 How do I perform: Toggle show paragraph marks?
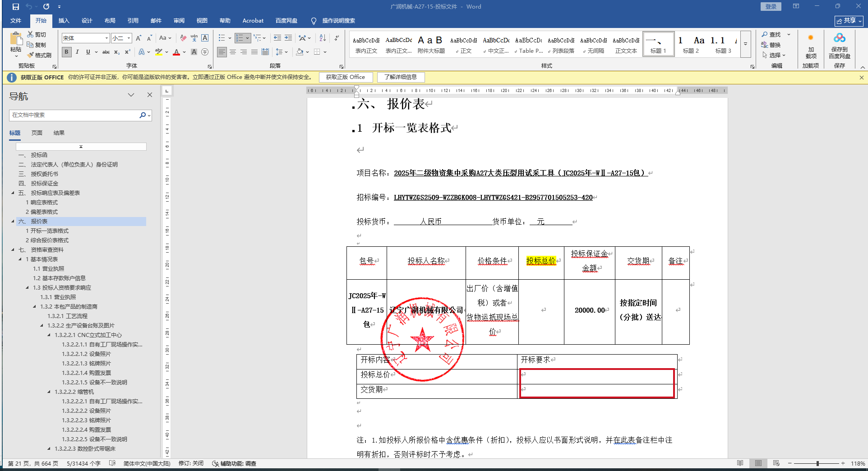pos(337,38)
